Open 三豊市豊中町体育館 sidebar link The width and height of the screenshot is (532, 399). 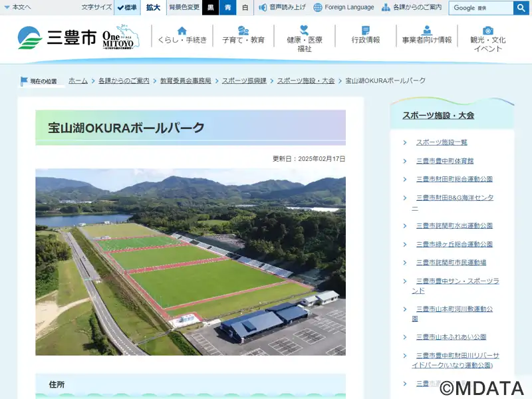(x=445, y=161)
